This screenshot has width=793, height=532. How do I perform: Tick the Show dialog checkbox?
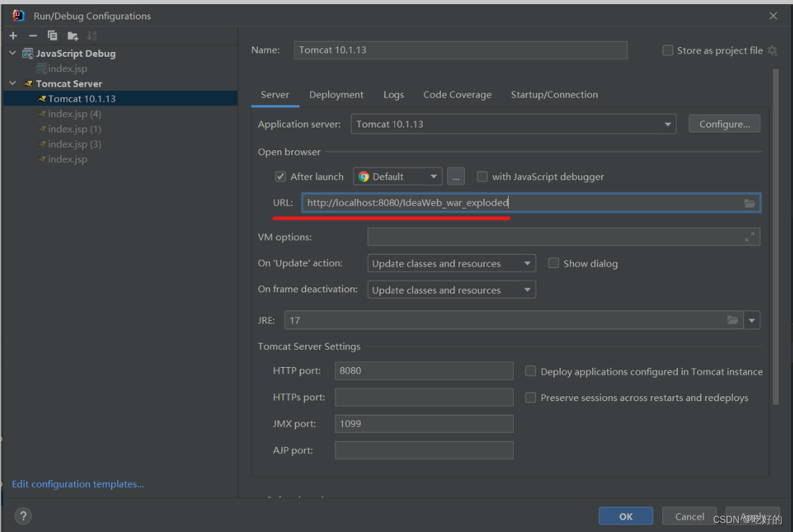(554, 263)
